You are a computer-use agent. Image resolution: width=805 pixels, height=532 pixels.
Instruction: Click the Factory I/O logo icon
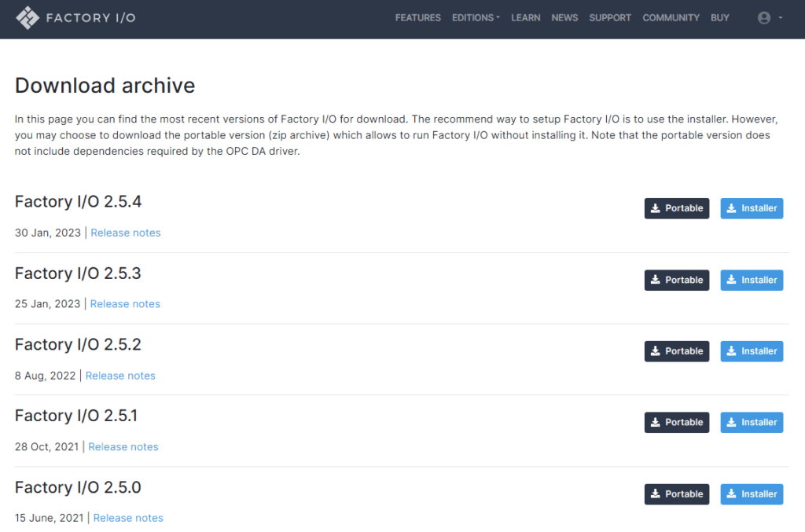pyautogui.click(x=28, y=18)
